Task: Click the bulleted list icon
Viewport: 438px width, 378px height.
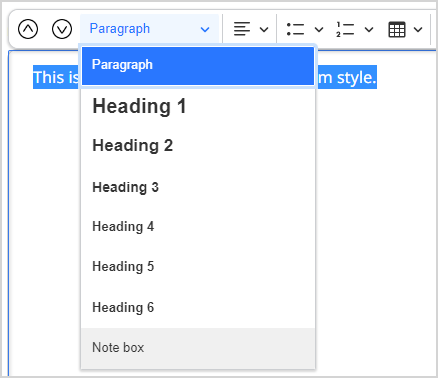Action: (x=295, y=29)
